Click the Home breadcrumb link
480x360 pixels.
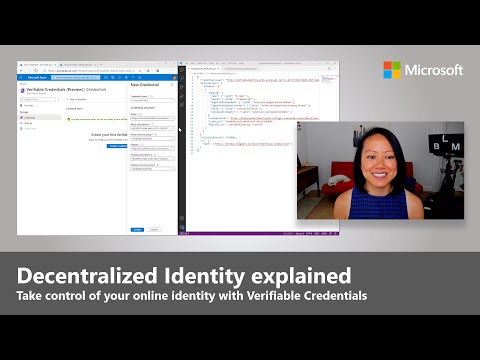point(23,84)
